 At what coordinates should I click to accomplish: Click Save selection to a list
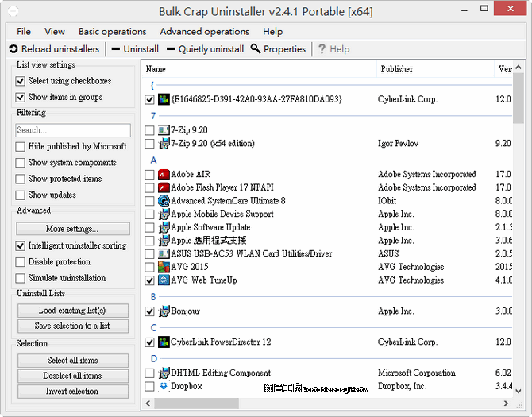tap(73, 326)
